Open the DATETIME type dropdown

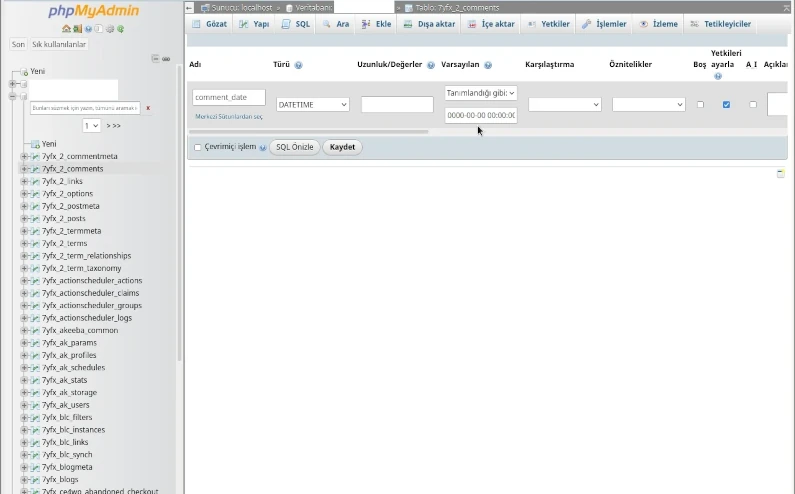[x=312, y=104]
